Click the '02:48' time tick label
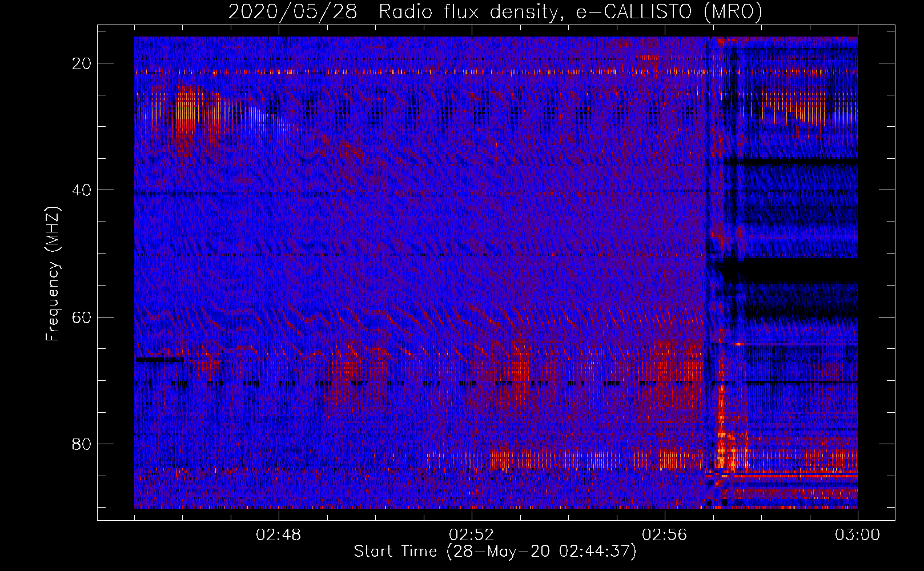Screen dimensions: 924x571 pos(279,535)
